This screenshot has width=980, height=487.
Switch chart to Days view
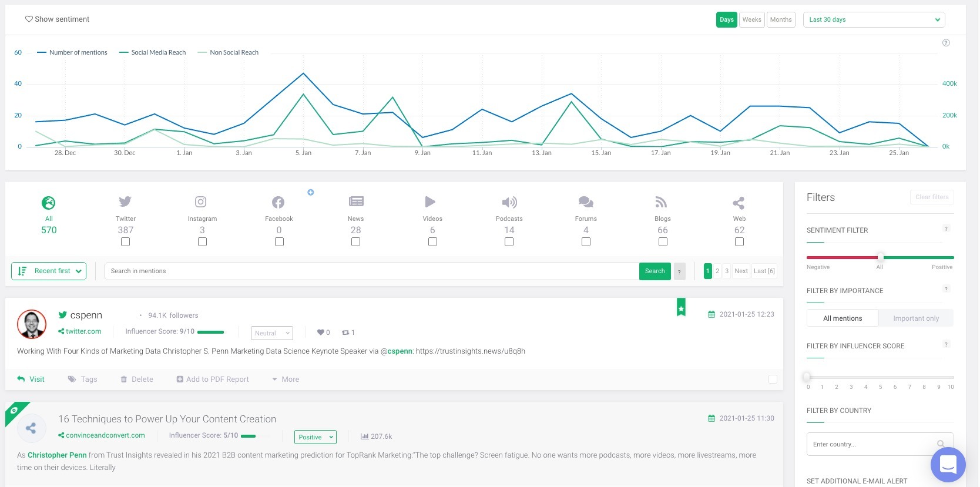[727, 19]
